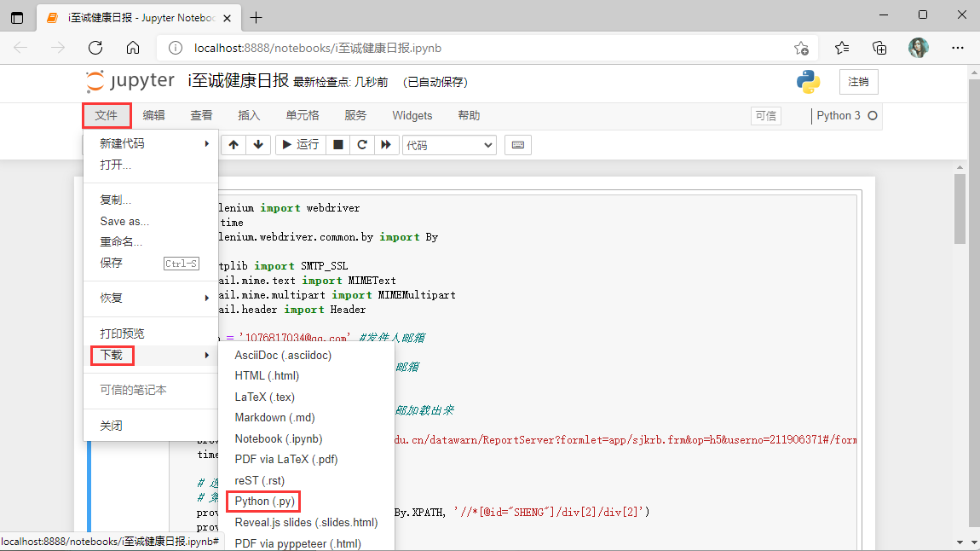Viewport: 980px width, 551px height.
Task: Download as PDF via pyppeteer (.html)
Action: pos(307,543)
